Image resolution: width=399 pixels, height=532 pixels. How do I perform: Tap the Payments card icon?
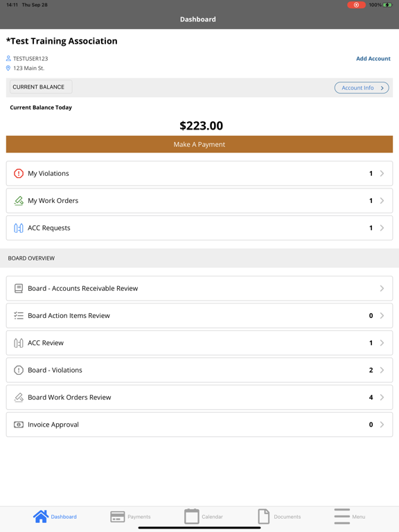click(x=117, y=517)
